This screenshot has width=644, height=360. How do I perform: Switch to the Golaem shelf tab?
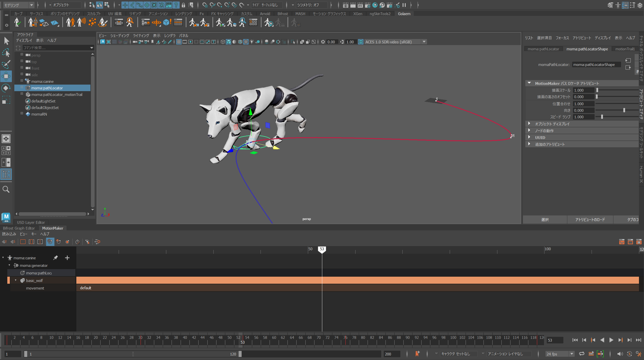tap(404, 14)
